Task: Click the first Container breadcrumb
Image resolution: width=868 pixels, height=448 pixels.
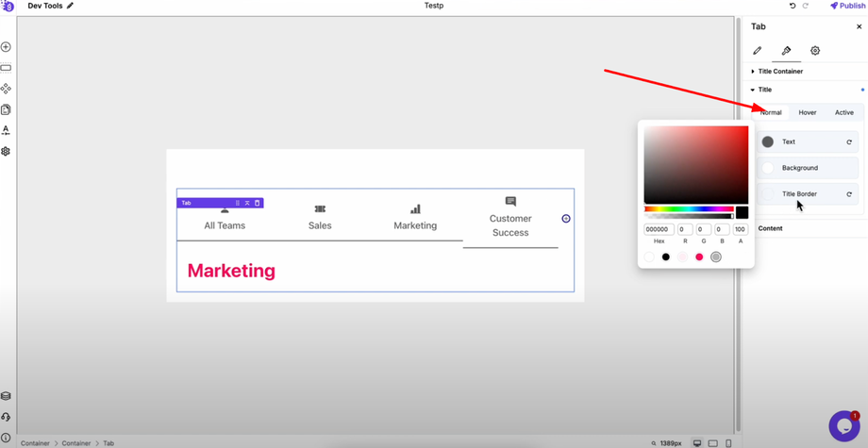Action: click(35, 443)
